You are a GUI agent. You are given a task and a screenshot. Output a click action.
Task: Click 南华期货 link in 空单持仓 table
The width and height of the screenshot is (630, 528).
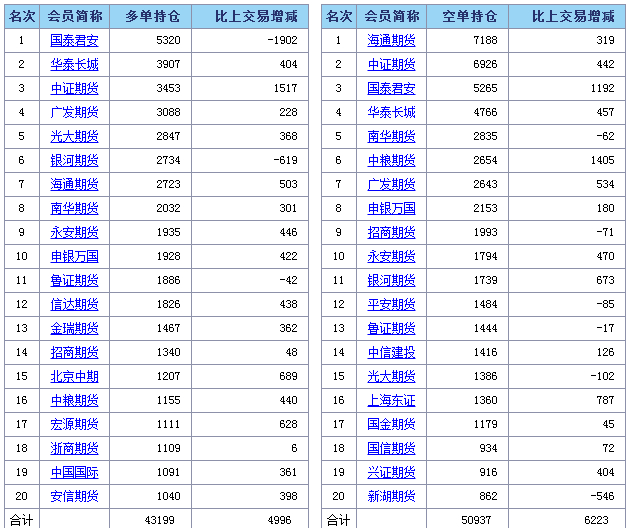pyautogui.click(x=391, y=136)
